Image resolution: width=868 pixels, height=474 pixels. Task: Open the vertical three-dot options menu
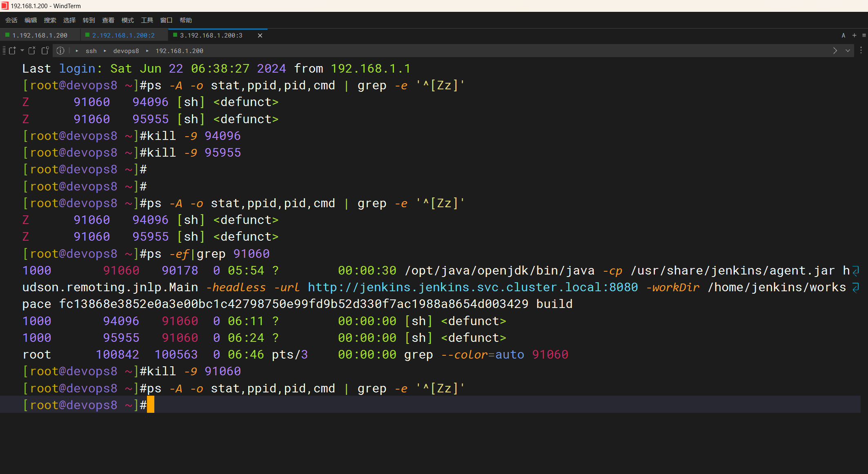pos(861,51)
